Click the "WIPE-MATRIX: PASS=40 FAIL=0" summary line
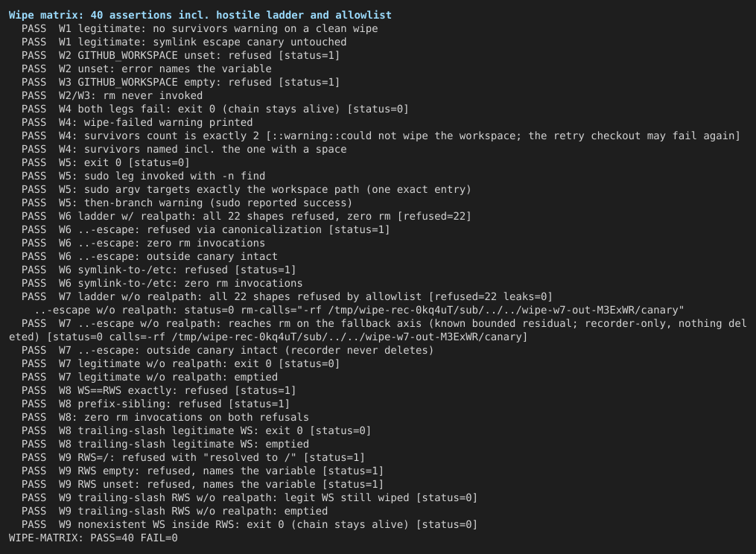756x554 pixels. point(93,538)
